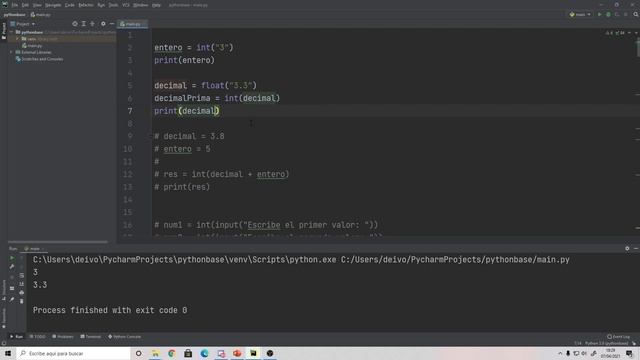Click Expand All icon in Project panel
This screenshot has height=360, width=640.
84,24
